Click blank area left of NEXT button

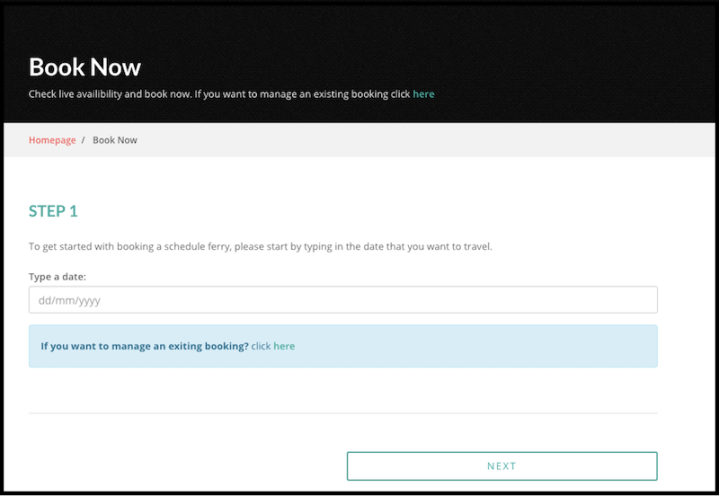click(x=180, y=466)
